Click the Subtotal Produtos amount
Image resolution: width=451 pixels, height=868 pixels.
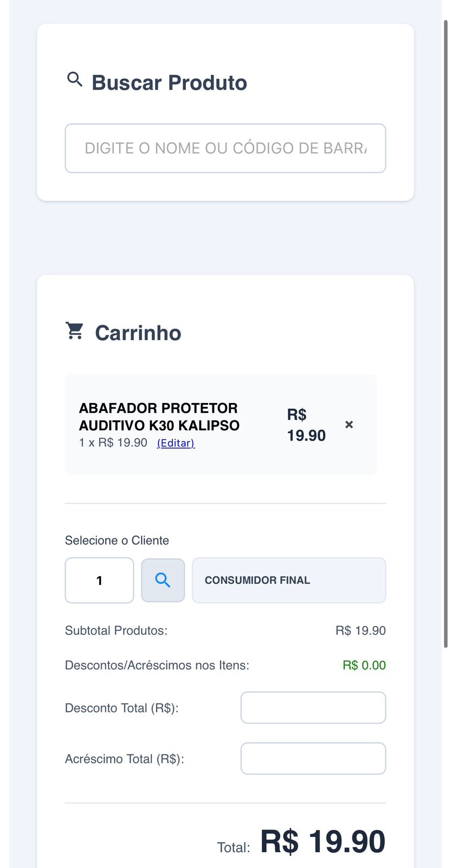coord(360,630)
